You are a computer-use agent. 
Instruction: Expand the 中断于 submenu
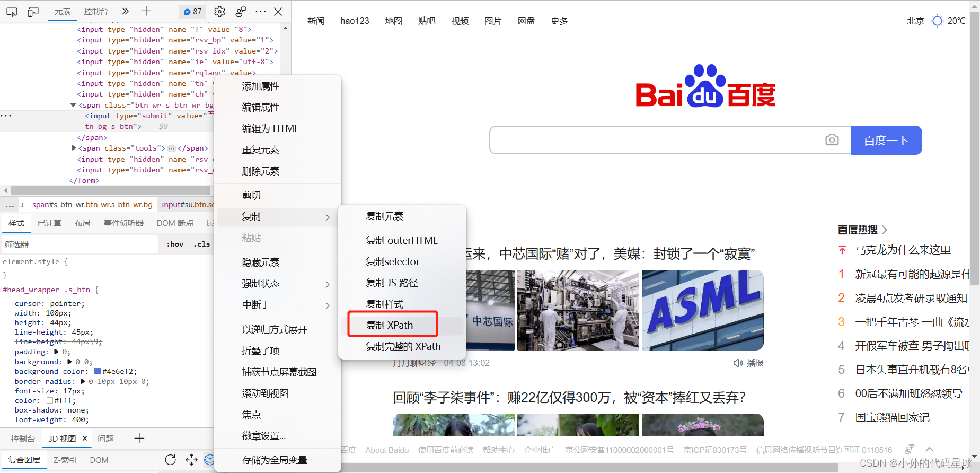tap(328, 305)
